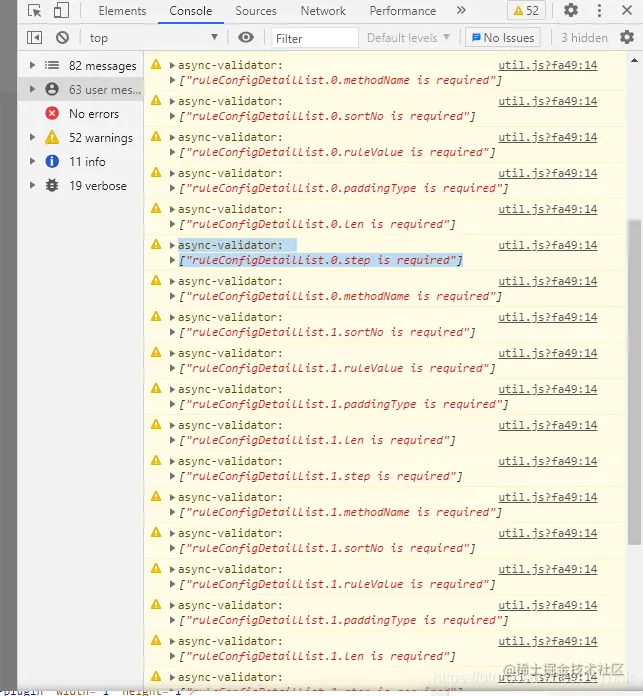This screenshot has height=696, width=643.
Task: Click the 52 warnings triangle icon in sidebar
Action: coord(52,137)
